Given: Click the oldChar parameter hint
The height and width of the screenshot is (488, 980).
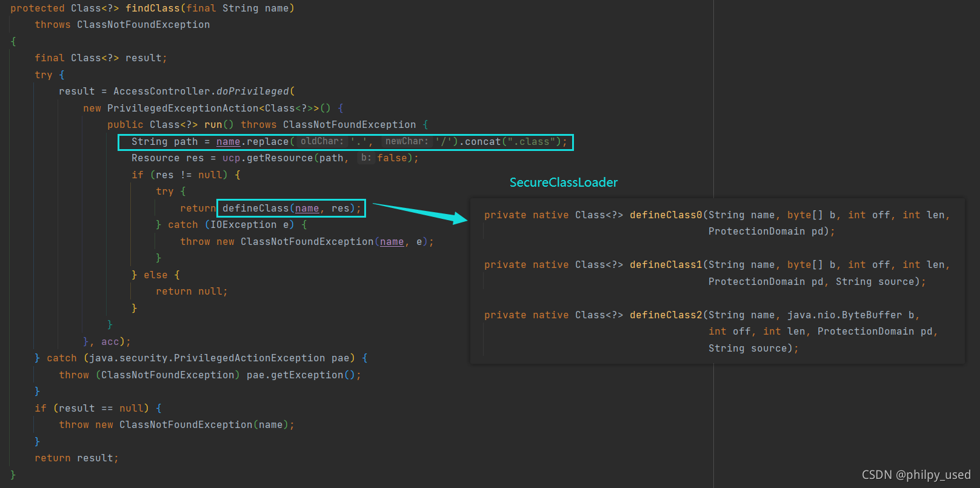Looking at the screenshot, I should [321, 141].
